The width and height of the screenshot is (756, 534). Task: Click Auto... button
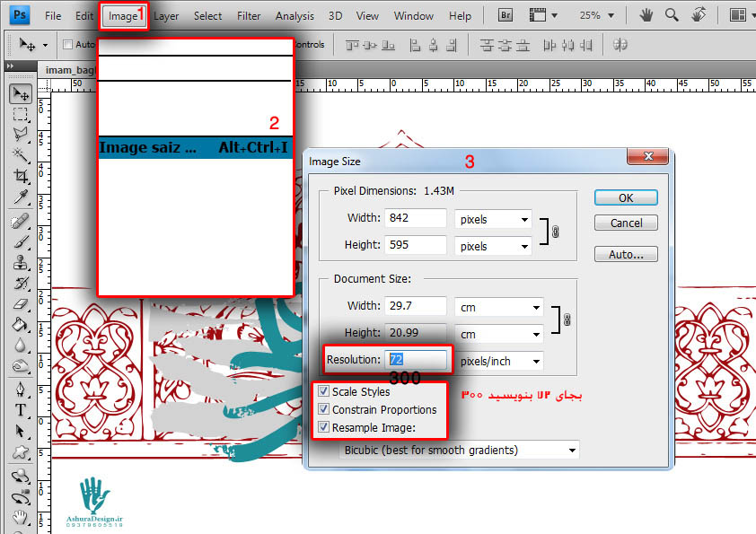tap(626, 254)
